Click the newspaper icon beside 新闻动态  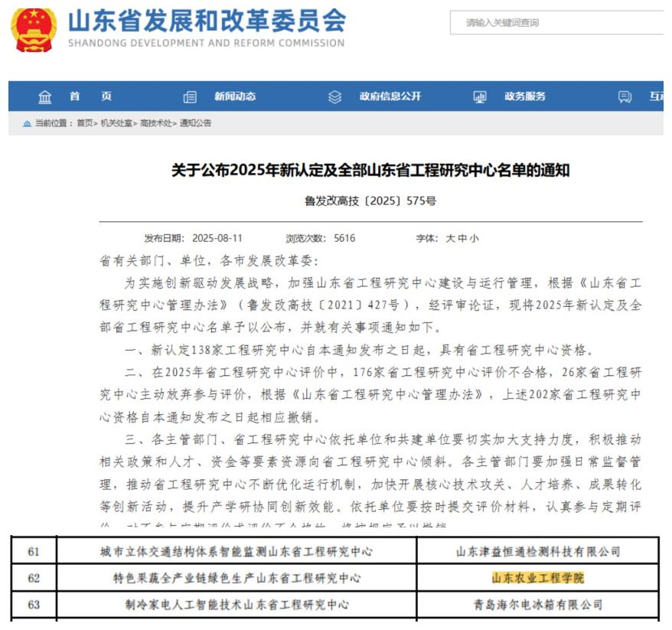tap(190, 97)
